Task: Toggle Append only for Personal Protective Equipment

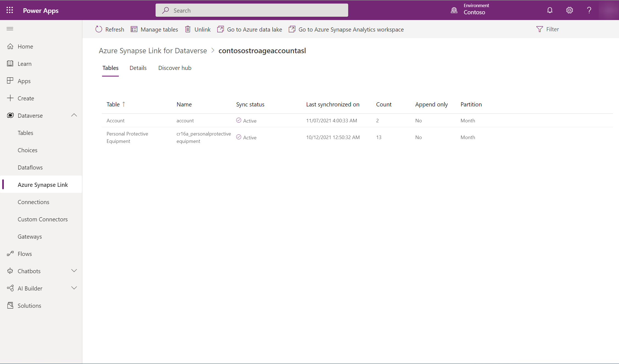Action: coord(418,137)
